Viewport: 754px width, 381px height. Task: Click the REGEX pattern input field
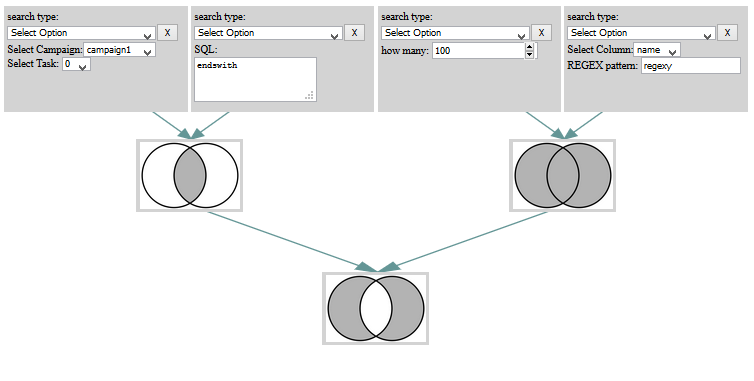click(691, 66)
